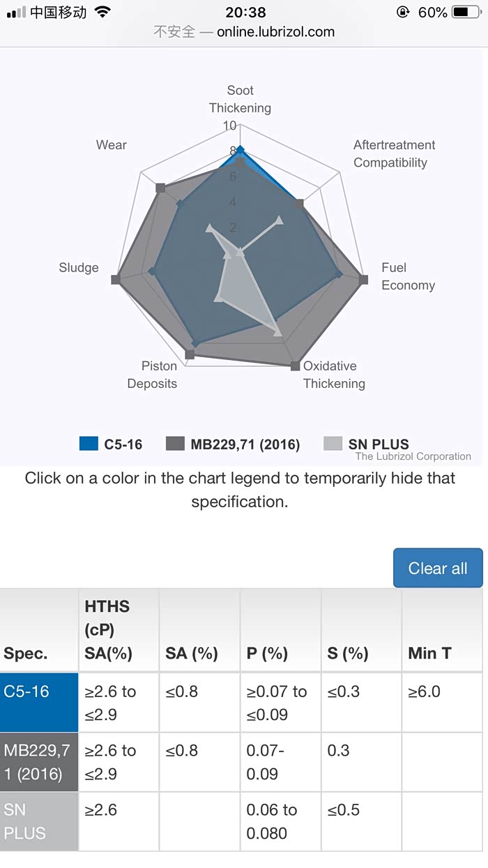
Task: Click MB229,71 data point on Fuel Economy axis
Action: pyautogui.click(x=363, y=280)
